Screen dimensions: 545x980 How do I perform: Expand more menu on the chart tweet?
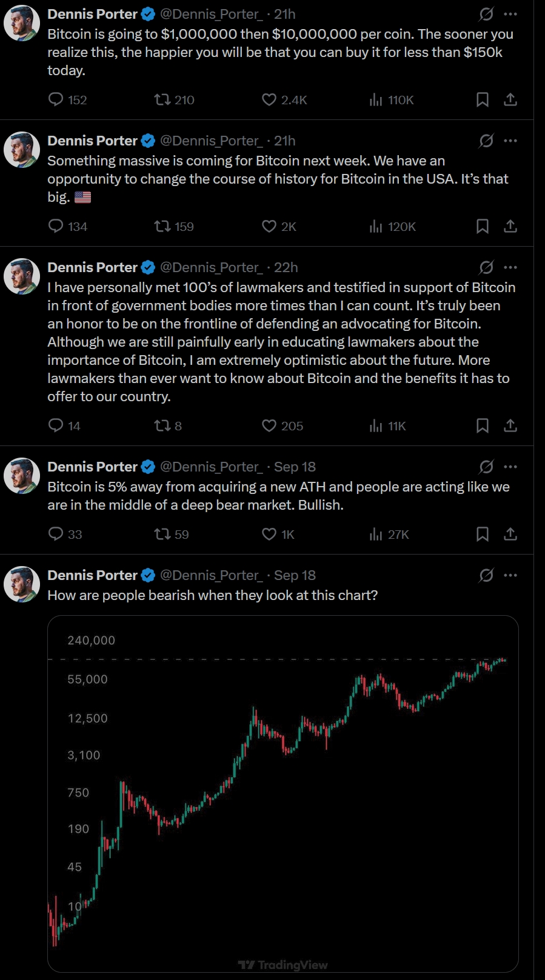click(511, 575)
